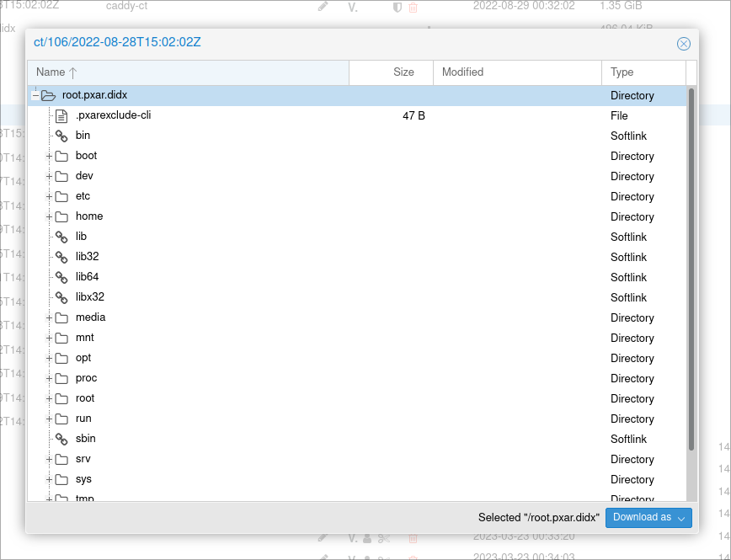Click the chain icon beside lib64
Viewport: 731px width, 560px height.
click(61, 277)
